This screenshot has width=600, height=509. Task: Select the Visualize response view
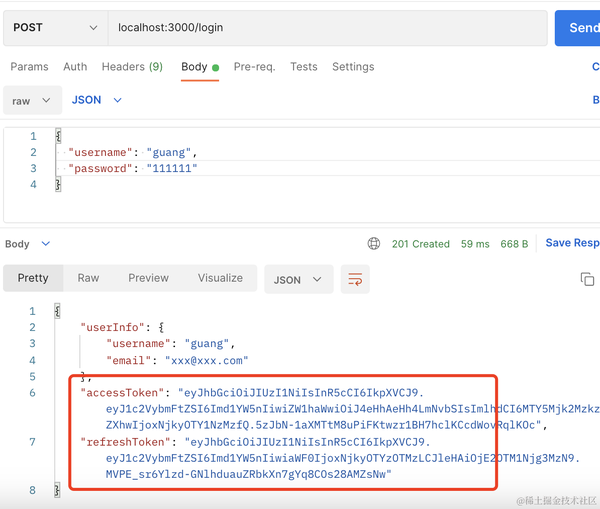click(220, 278)
